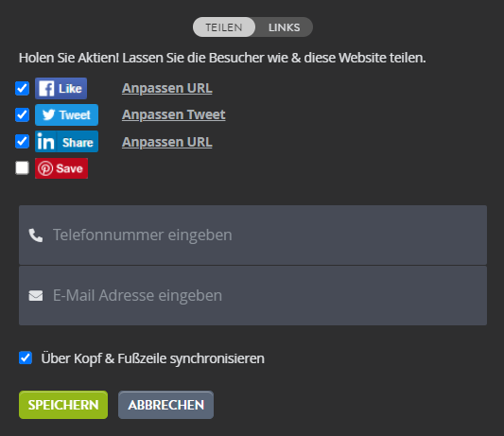This screenshot has width=504, height=436.
Task: Focus the Telefonnummer eingeben field
Action: [253, 235]
